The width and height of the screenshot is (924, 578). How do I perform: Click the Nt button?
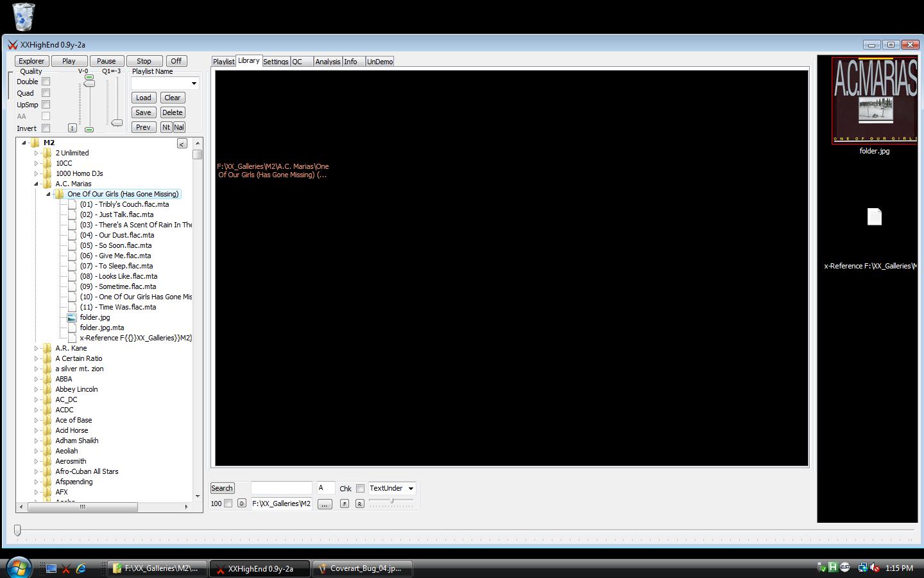click(x=166, y=127)
